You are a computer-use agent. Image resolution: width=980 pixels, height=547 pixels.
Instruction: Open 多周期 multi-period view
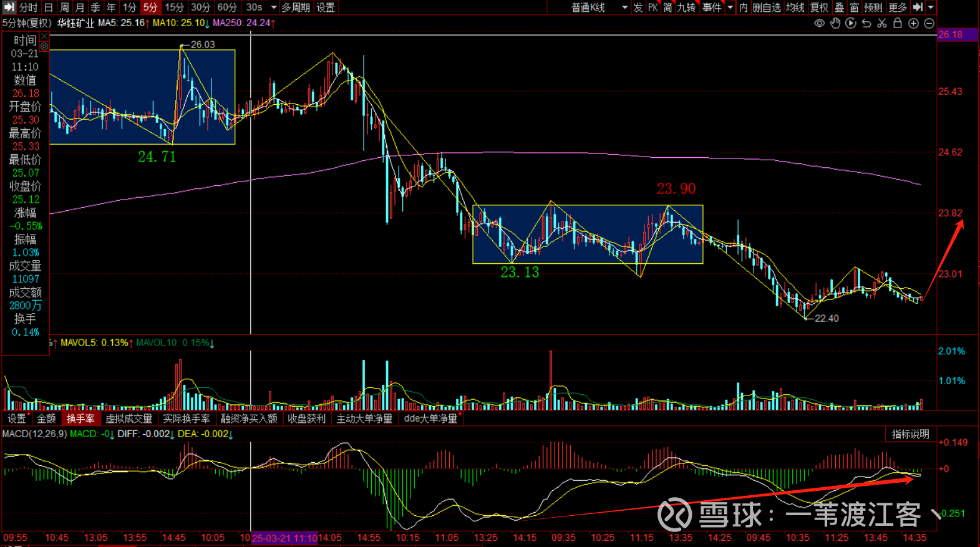click(x=296, y=7)
